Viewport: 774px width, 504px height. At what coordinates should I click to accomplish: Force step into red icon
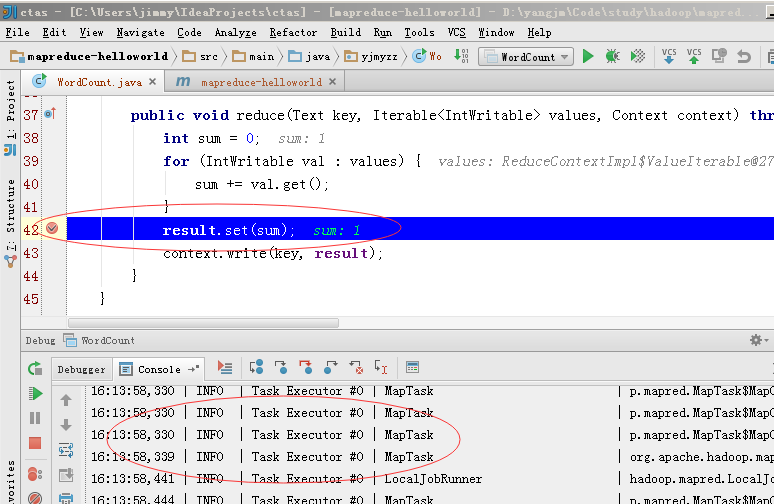coord(306,367)
